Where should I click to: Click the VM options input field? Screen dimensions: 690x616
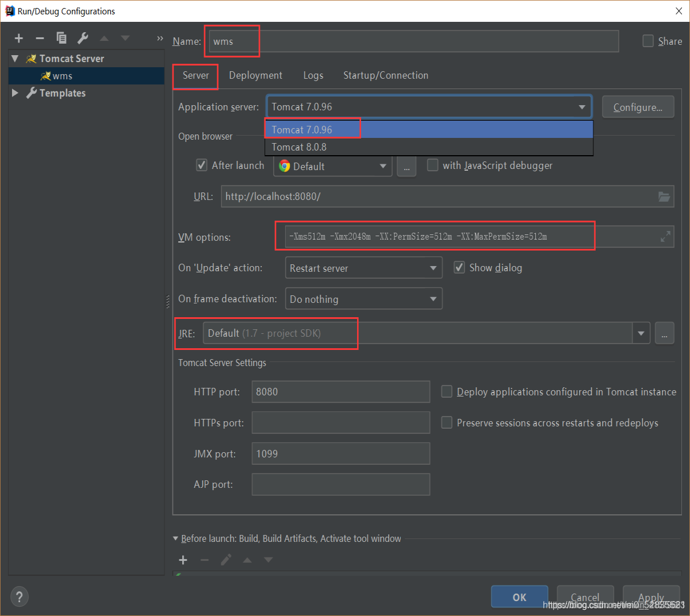(480, 237)
